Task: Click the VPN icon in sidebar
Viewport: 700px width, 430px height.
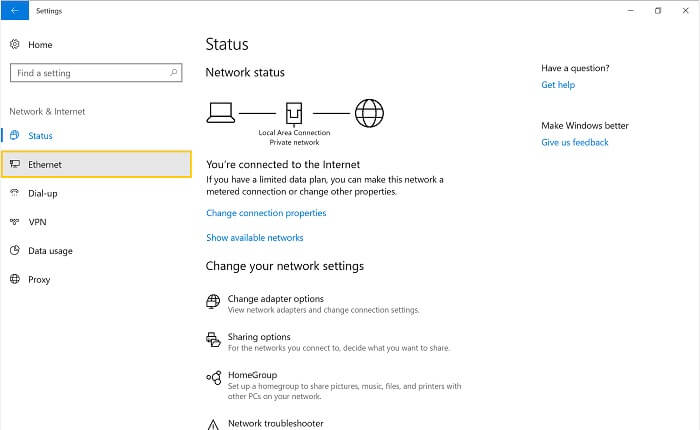Action: coord(15,221)
